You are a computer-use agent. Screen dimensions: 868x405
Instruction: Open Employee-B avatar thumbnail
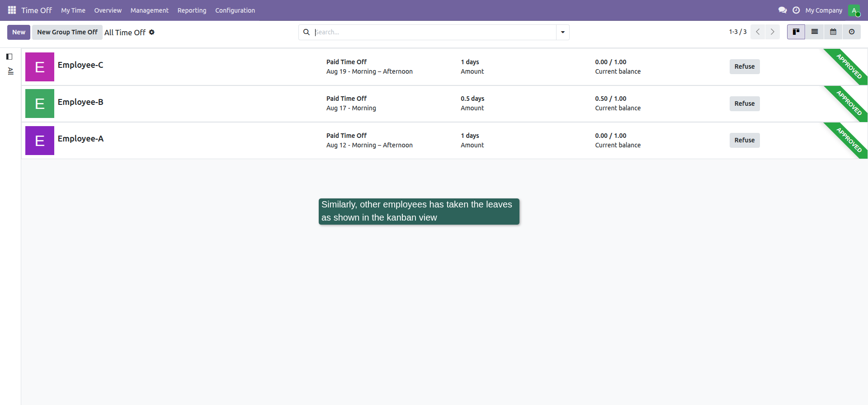[40, 104]
